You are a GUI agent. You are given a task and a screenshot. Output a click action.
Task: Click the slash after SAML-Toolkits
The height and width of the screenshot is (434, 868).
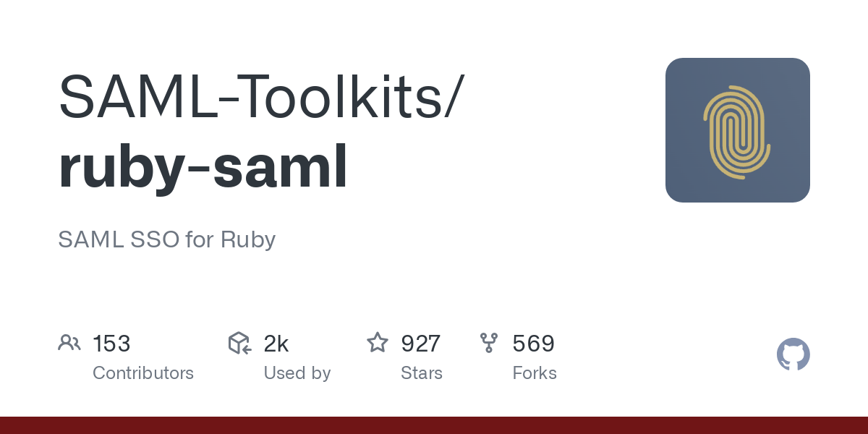click(x=451, y=98)
